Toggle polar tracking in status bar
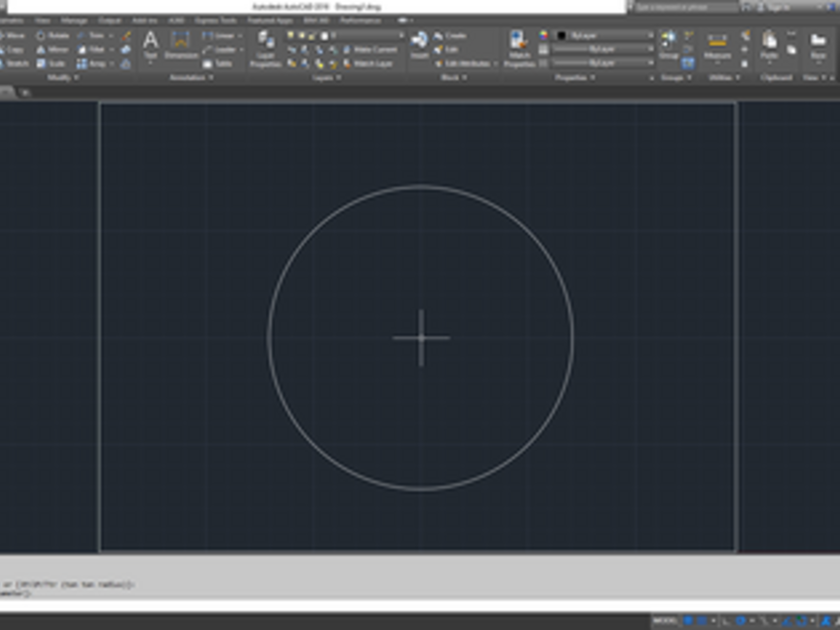 [x=740, y=621]
